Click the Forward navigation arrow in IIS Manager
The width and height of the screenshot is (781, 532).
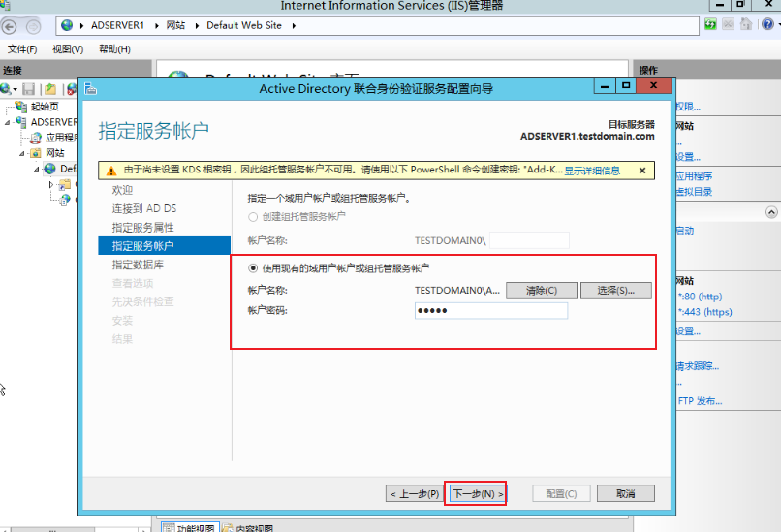pyautogui.click(x=33, y=26)
